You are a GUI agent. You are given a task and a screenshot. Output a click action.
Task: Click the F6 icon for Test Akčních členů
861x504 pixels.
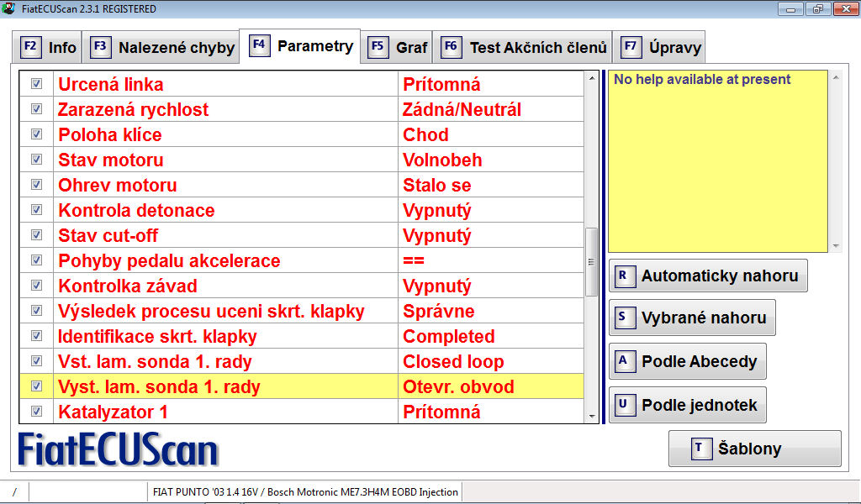click(451, 47)
